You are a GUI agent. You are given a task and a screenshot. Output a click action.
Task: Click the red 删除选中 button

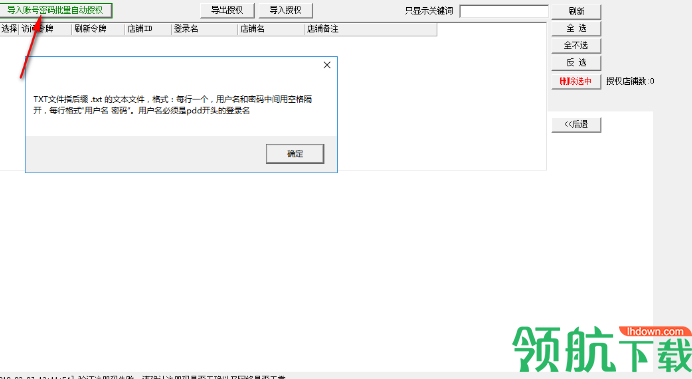click(576, 81)
